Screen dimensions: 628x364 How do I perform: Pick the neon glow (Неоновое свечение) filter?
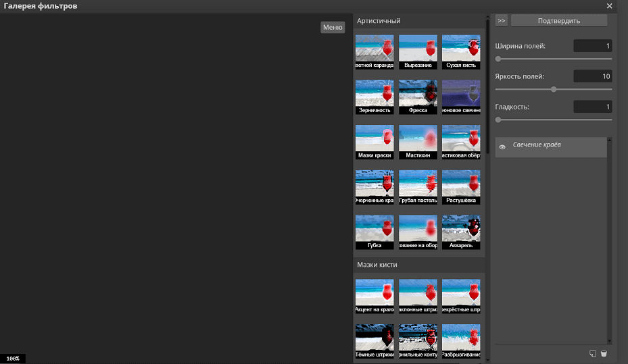pos(461,97)
